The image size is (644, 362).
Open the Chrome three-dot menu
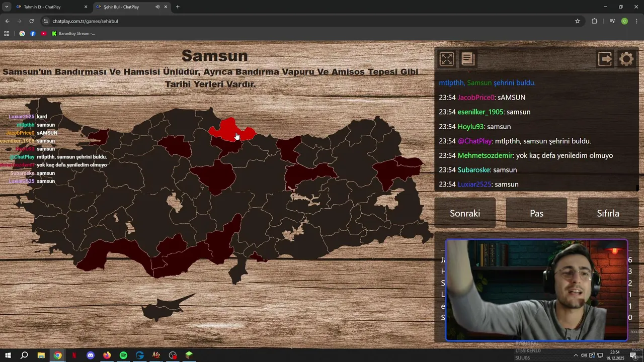click(637, 21)
